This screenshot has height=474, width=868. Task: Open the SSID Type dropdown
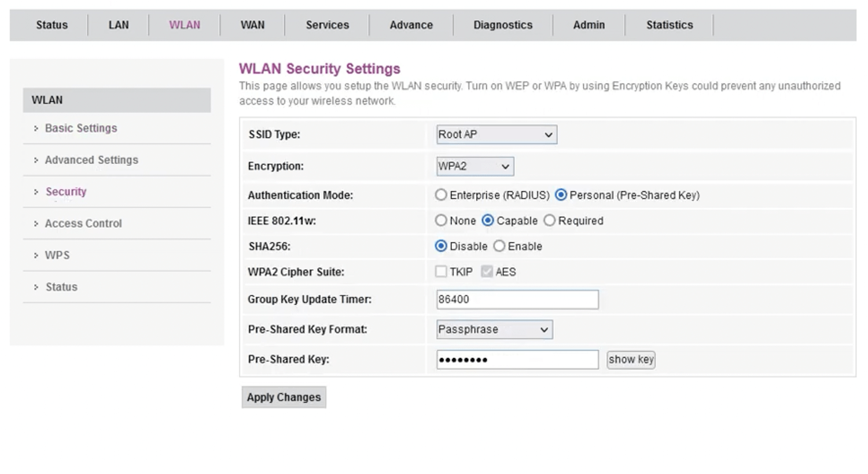pos(496,134)
